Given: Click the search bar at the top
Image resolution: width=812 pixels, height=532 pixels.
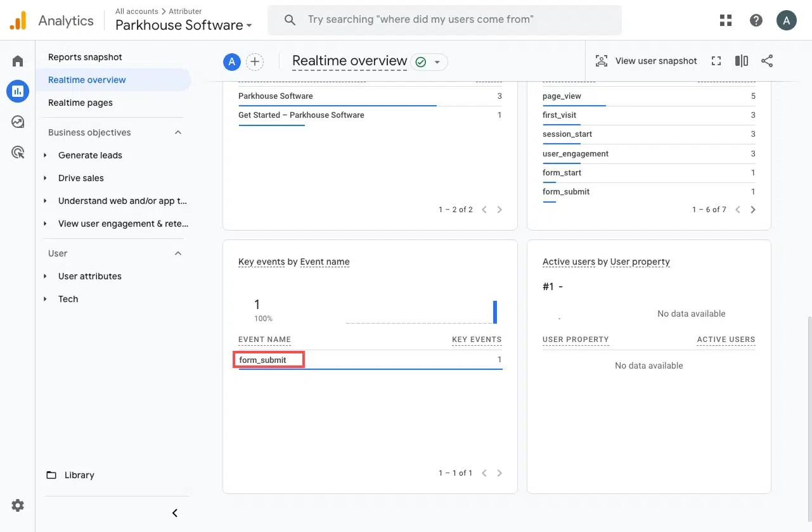Looking at the screenshot, I should (444, 20).
